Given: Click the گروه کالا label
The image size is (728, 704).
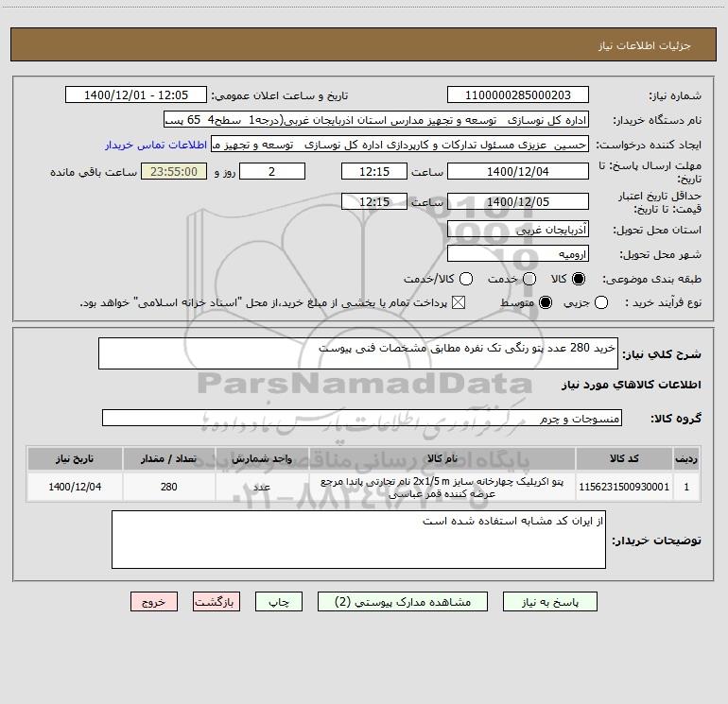Looking at the screenshot, I should [676, 418].
